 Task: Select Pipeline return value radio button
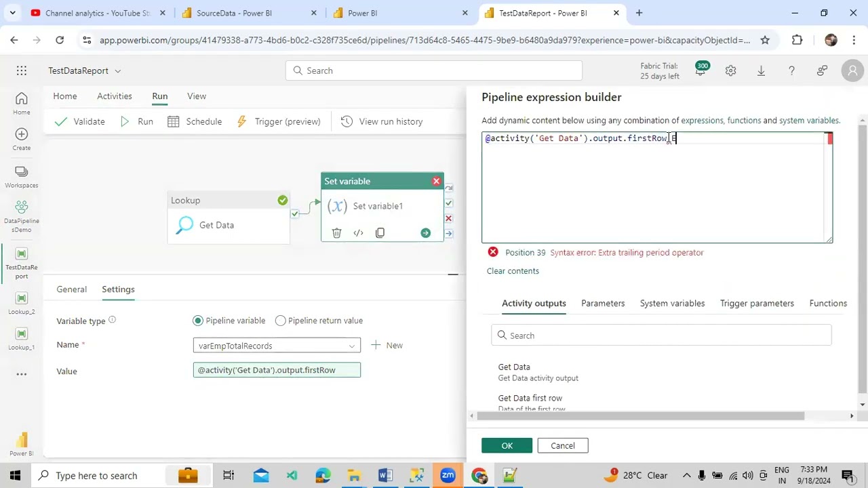tap(281, 321)
